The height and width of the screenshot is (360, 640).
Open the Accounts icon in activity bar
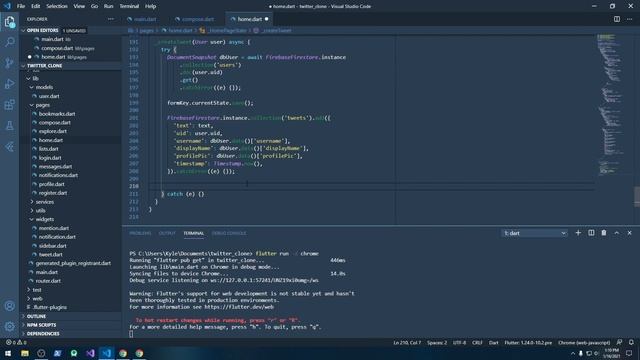[9, 306]
